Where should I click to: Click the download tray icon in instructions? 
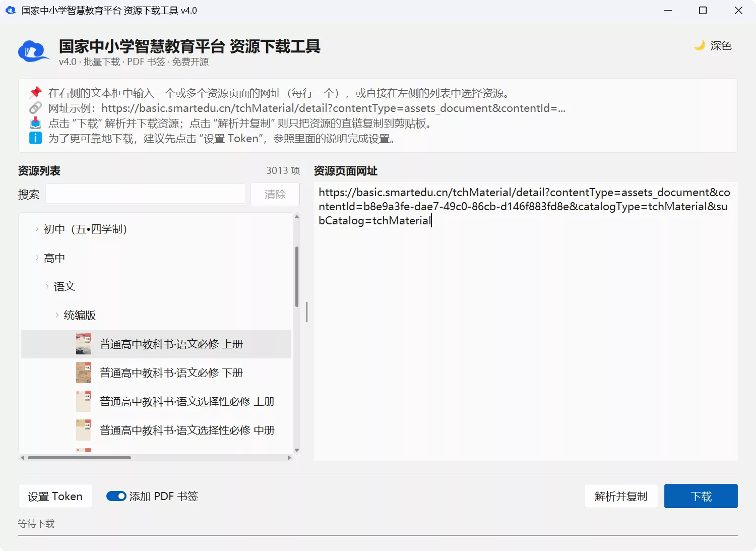point(35,123)
